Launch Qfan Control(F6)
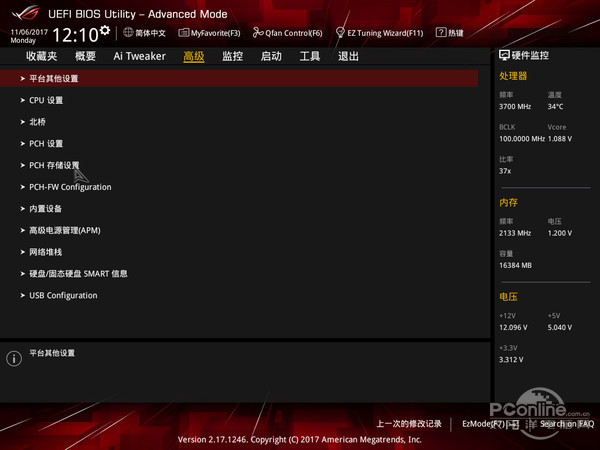Screen dimensions: 600x450 (x=294, y=33)
